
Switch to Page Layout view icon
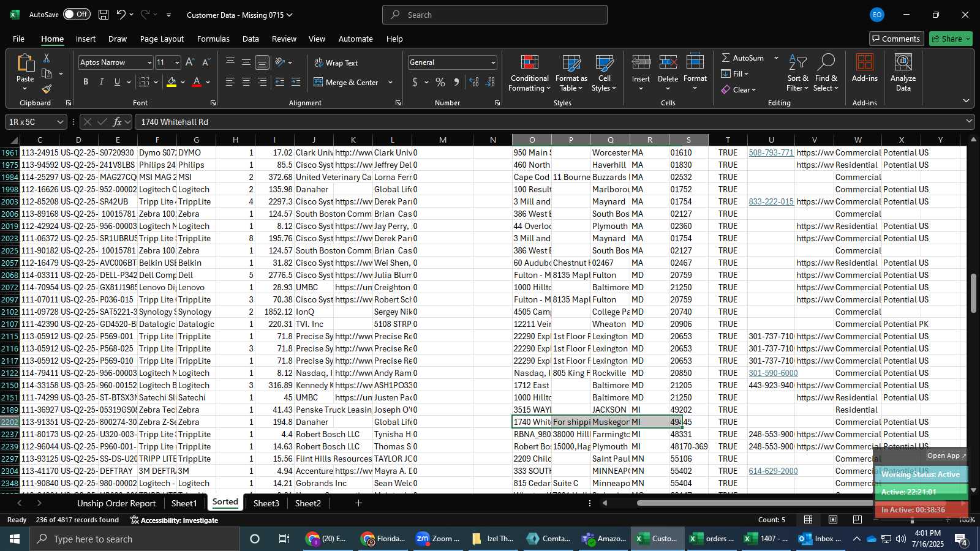(833, 520)
